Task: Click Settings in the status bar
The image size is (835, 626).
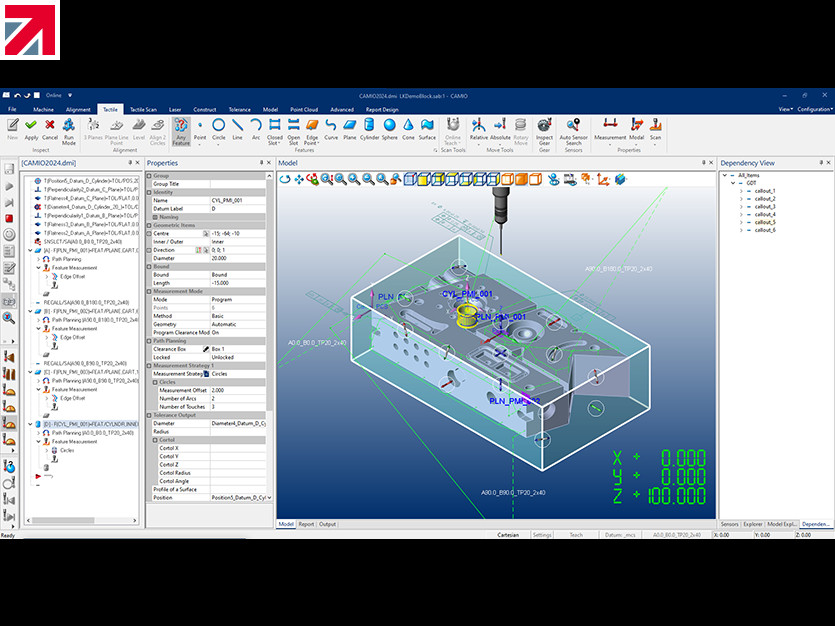Action: pyautogui.click(x=542, y=535)
